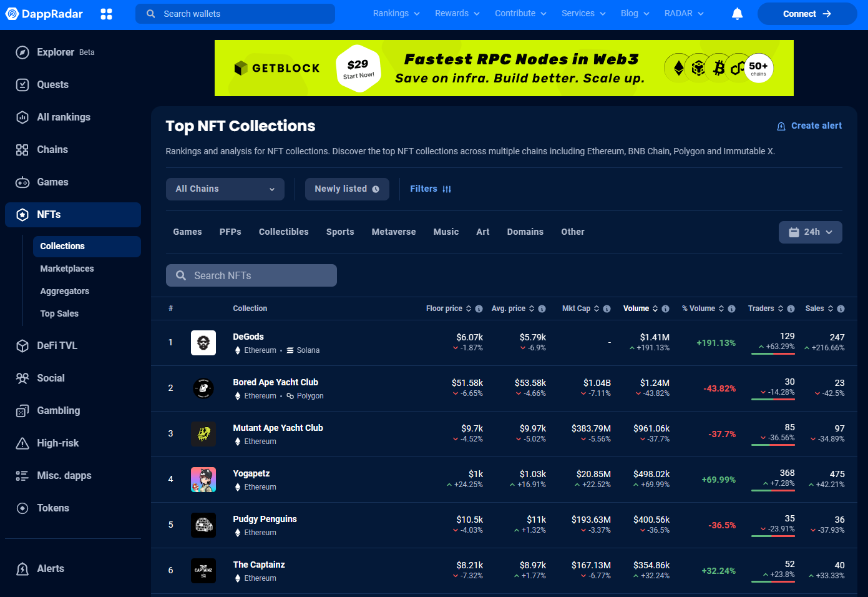Select Domains category tab
Viewport: 868px width, 597px height.
pos(525,232)
